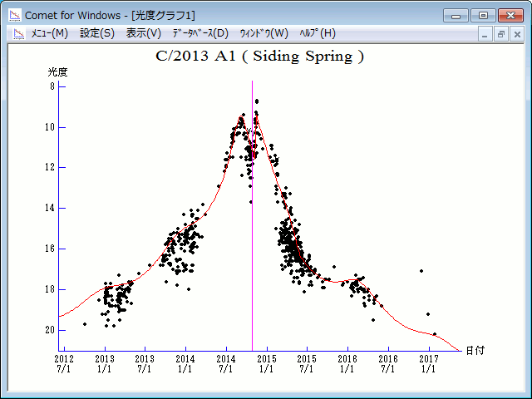The height and width of the screenshot is (399, 532).
Task: Click magnitude tick label 16
Action: pyautogui.click(x=50, y=249)
